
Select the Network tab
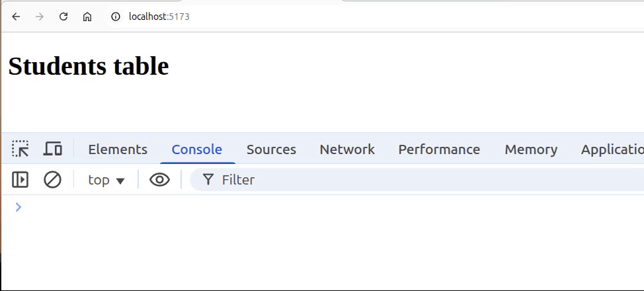[x=347, y=149]
